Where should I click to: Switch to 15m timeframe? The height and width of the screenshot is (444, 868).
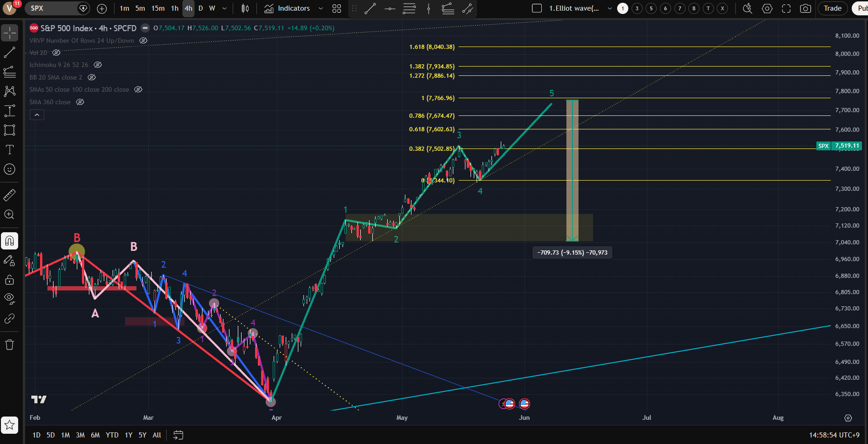click(x=158, y=8)
